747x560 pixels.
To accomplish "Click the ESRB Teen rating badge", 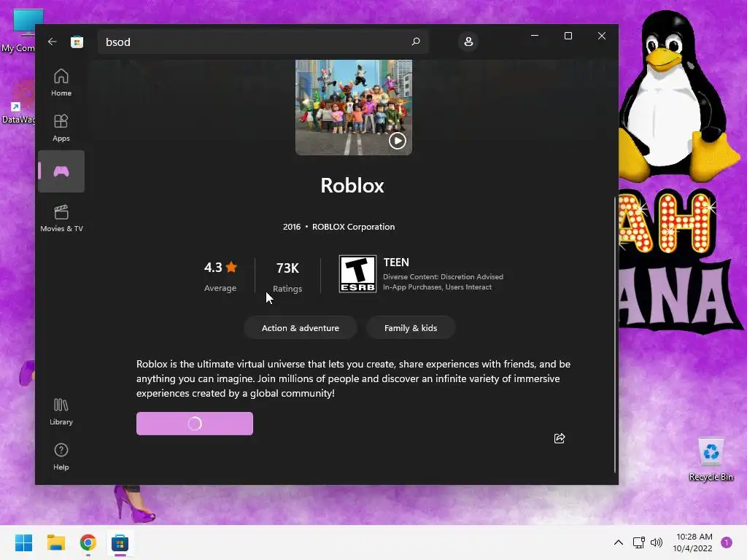I will point(357,274).
